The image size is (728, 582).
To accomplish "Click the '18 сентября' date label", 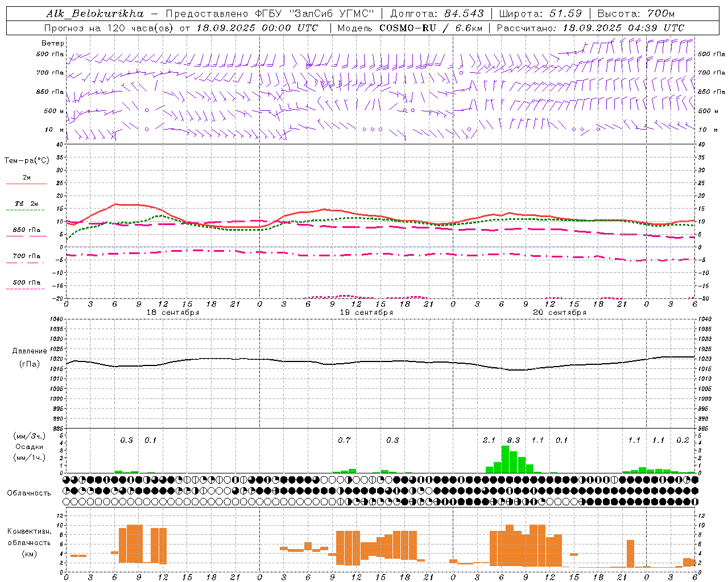I will coord(173,313).
